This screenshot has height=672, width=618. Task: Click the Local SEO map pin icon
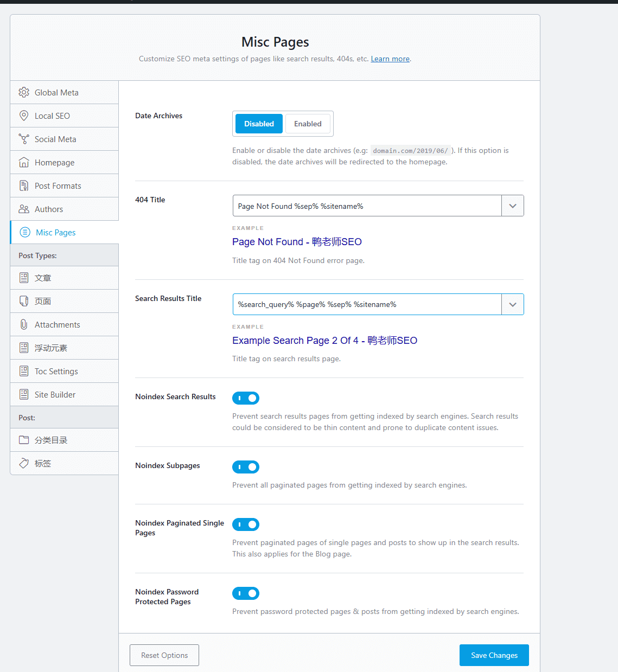point(24,116)
